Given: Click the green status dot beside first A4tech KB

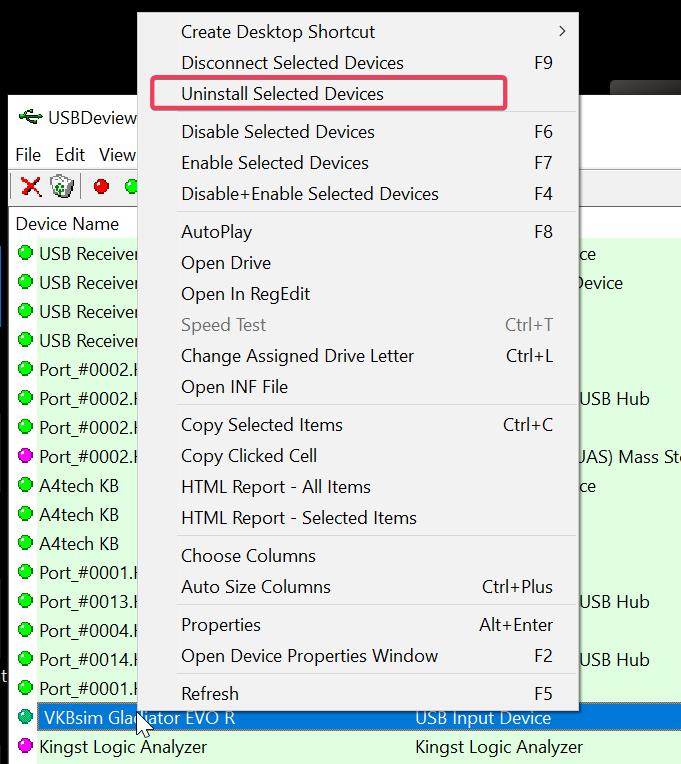Looking at the screenshot, I should click(25, 486).
